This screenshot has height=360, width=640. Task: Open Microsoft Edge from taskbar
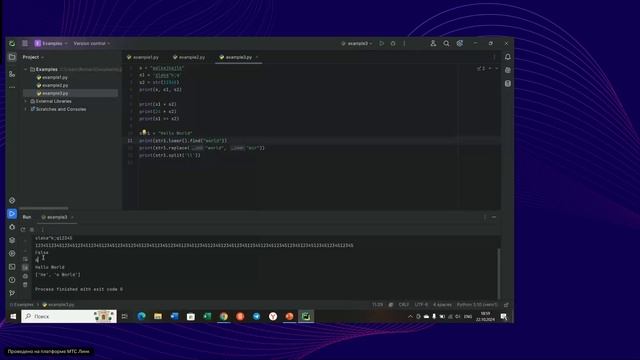click(142, 316)
